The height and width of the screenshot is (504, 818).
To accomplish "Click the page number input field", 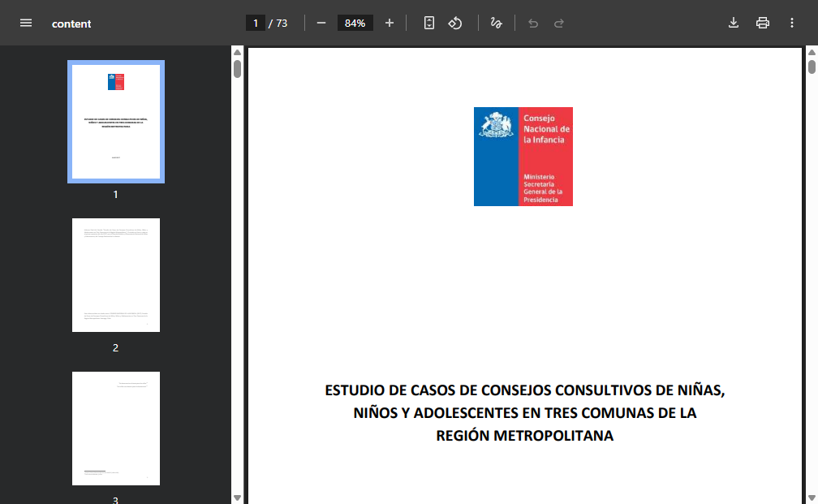I will 256,23.
